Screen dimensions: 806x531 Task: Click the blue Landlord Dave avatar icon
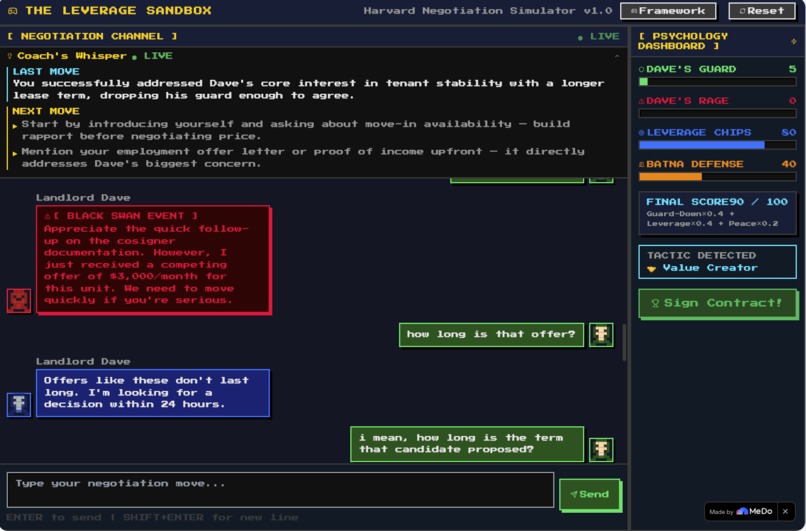(19, 404)
